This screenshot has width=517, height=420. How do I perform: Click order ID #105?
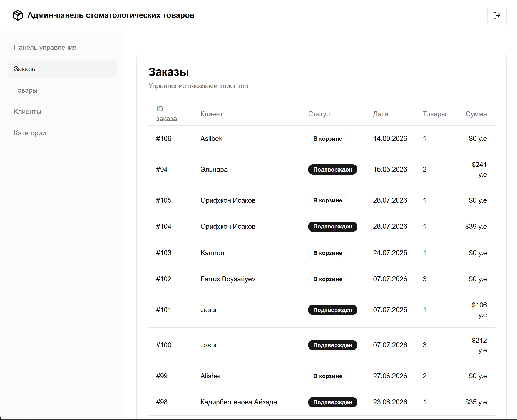tap(164, 200)
